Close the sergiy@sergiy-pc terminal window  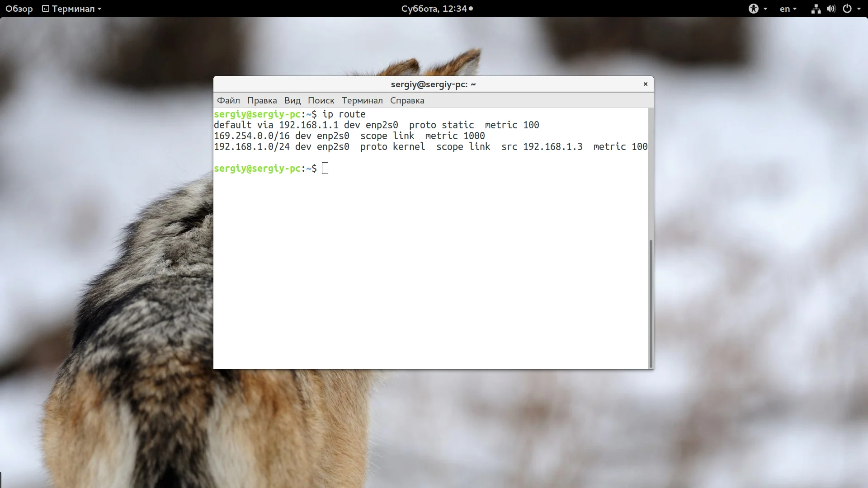645,84
